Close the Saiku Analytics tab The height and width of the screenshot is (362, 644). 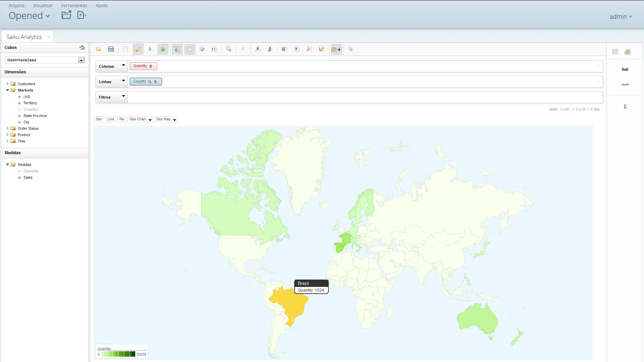point(49,37)
